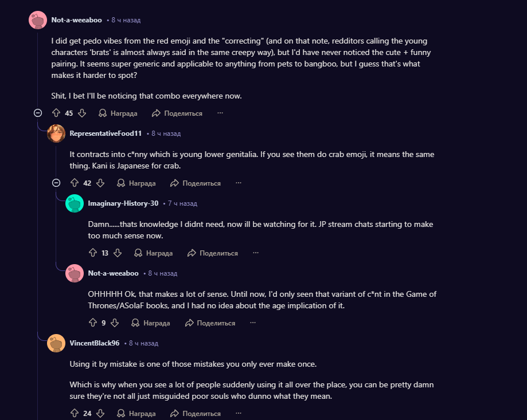This screenshot has height=420, width=527.
Task: Open Not-a-weeaboo's avatar on top comment
Action: [x=38, y=20]
